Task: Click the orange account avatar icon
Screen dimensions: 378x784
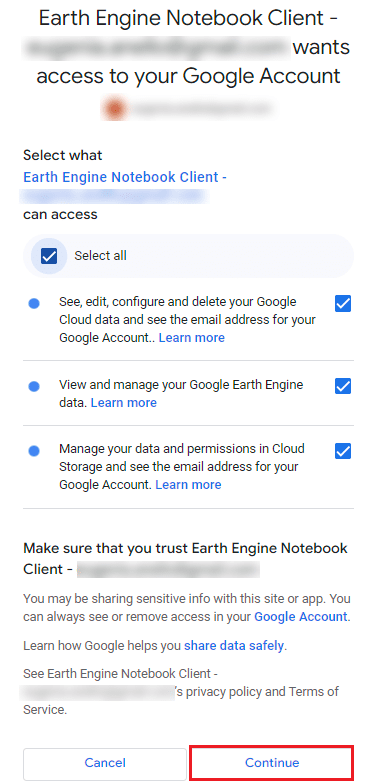Action: [x=113, y=108]
